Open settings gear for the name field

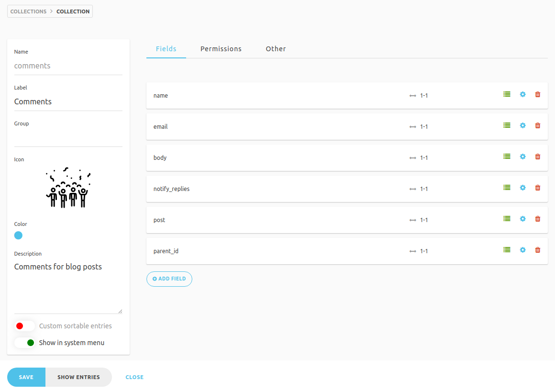(x=523, y=94)
